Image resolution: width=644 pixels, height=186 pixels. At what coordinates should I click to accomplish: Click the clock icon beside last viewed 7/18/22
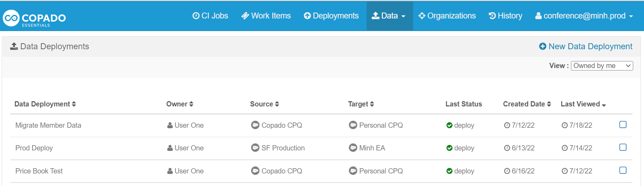coord(565,125)
